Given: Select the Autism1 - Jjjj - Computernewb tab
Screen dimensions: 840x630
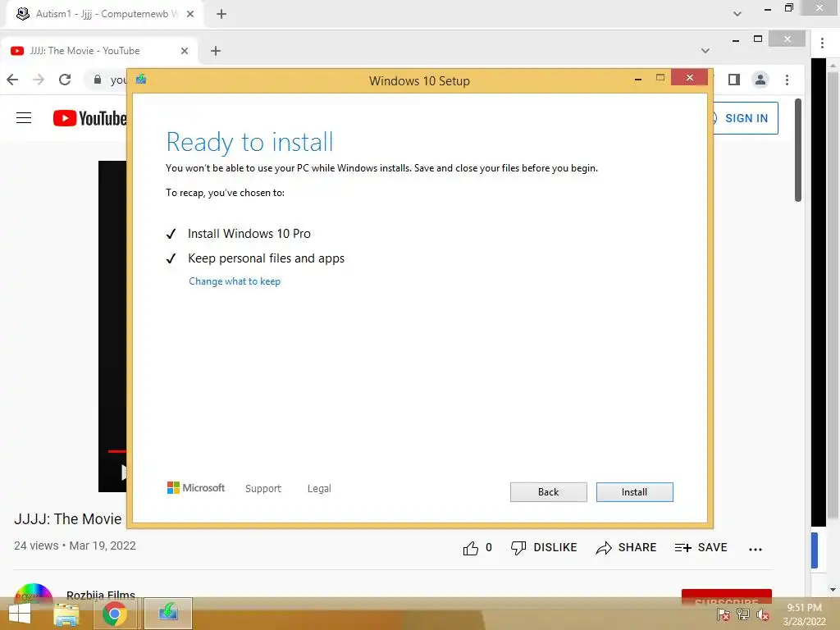Looking at the screenshot, I should [104, 14].
